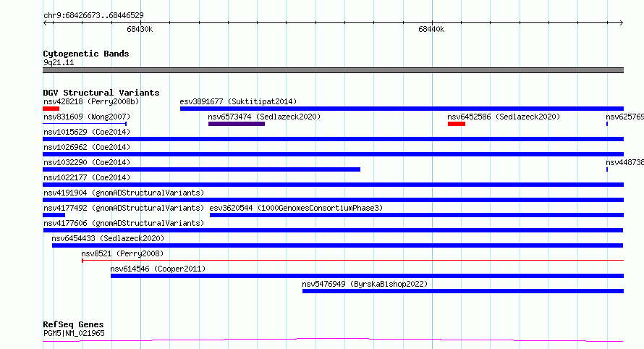The height and width of the screenshot is (349, 644).
Task: Select the short nsv4177492 gnomAD variant bar
Action: (x=54, y=215)
